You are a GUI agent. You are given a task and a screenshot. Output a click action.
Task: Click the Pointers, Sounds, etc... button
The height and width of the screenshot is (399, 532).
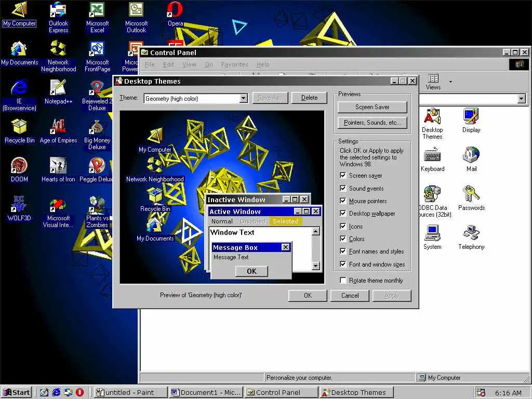[x=372, y=123]
